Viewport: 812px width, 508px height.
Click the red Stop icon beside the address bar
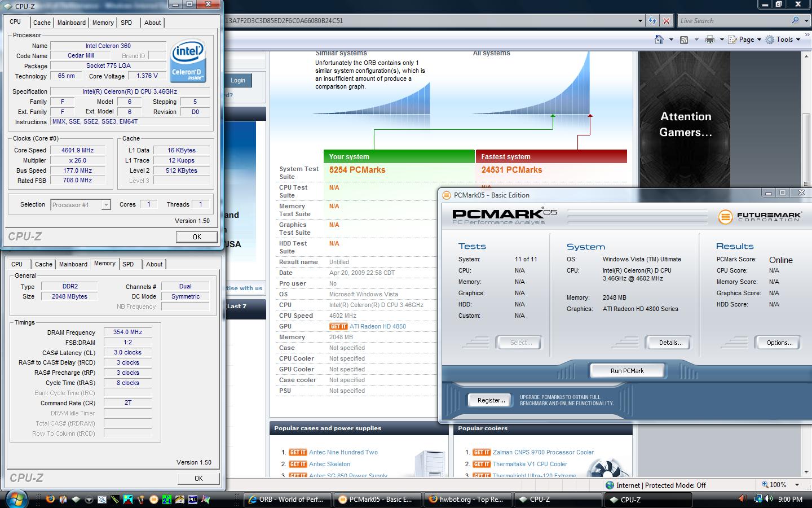(x=666, y=21)
